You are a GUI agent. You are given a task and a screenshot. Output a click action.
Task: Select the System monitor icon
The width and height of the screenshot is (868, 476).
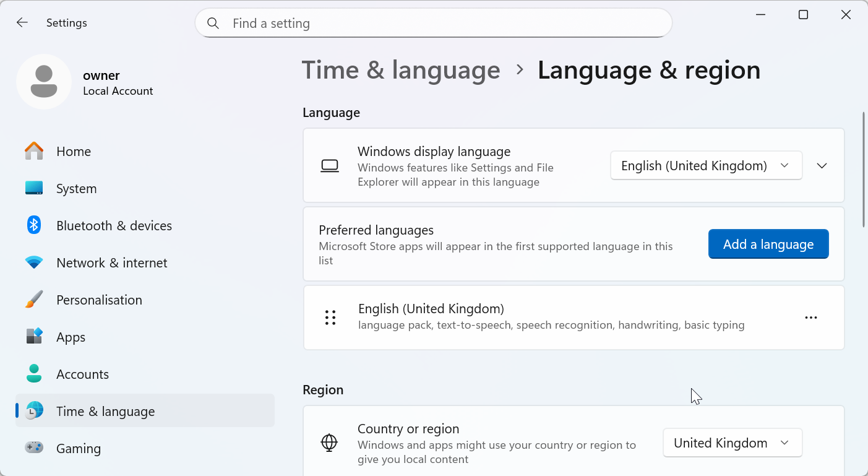pos(34,188)
